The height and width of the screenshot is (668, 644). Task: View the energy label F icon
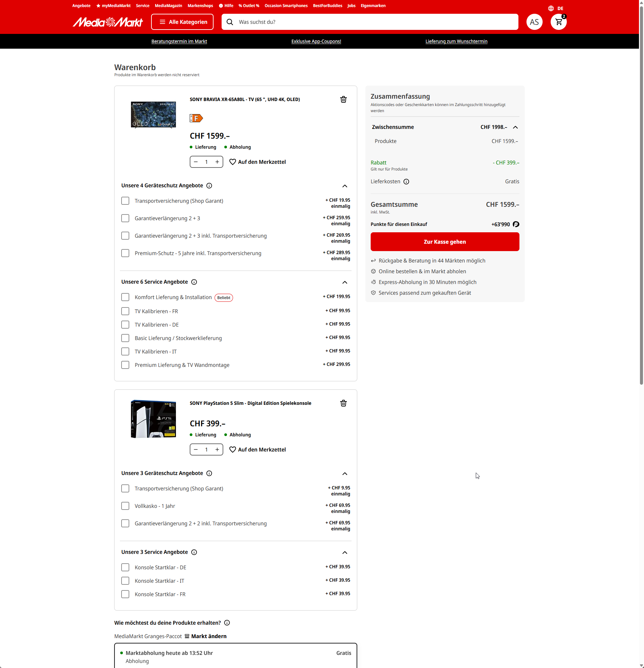[x=196, y=118]
